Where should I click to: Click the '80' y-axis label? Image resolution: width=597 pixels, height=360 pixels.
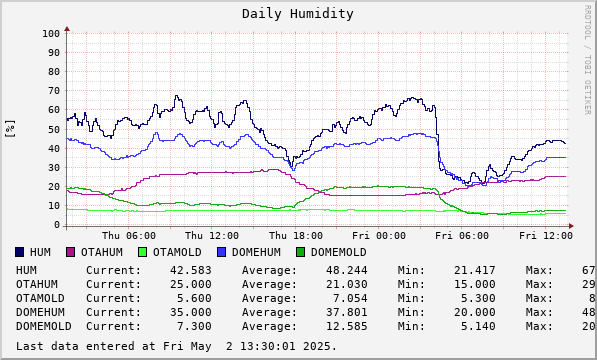point(54,72)
